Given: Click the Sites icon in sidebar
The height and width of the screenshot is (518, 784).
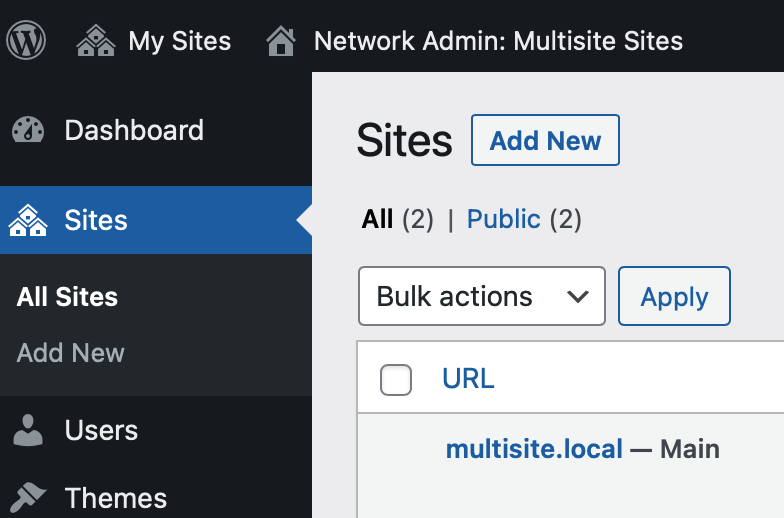Looking at the screenshot, I should tap(29, 220).
